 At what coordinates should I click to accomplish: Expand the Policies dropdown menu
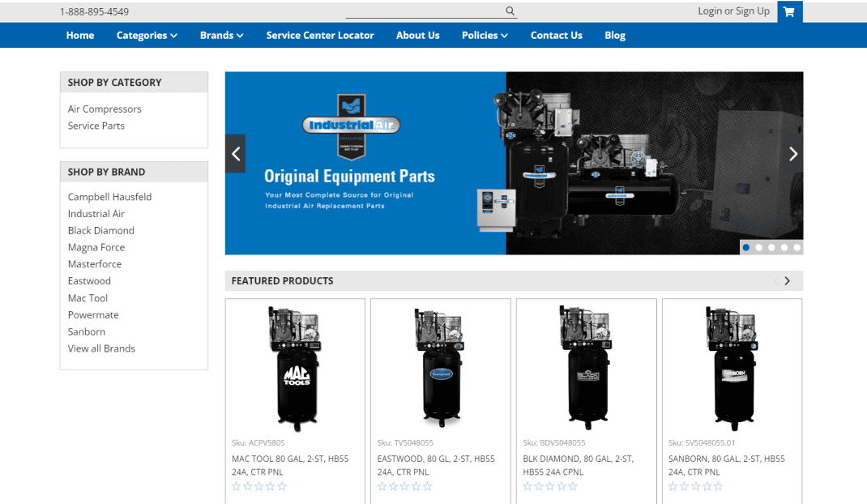tap(485, 36)
